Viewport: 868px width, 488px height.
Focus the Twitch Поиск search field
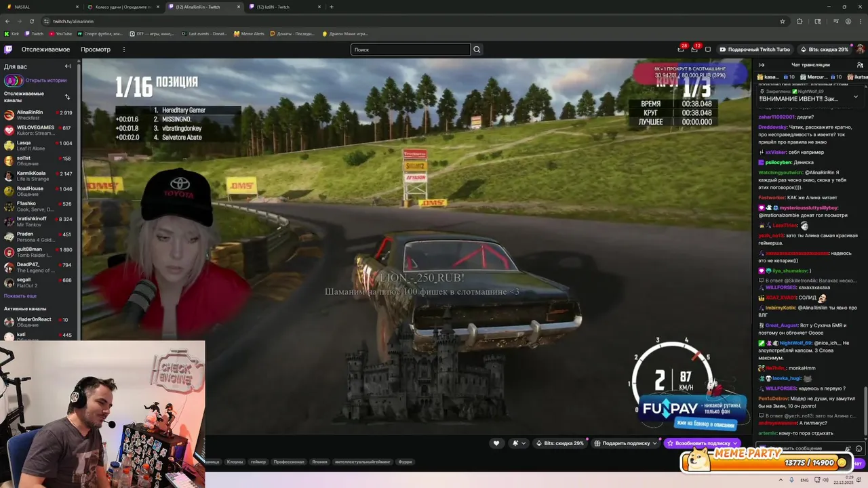410,49
